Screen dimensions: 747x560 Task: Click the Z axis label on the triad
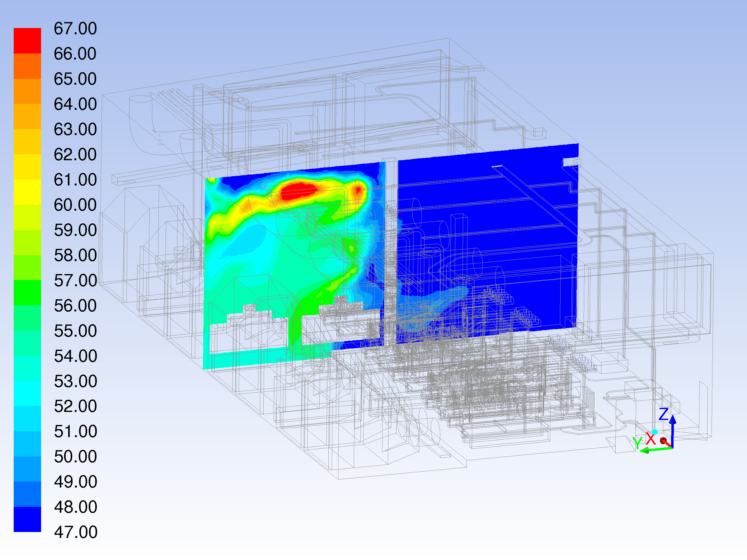click(x=664, y=414)
